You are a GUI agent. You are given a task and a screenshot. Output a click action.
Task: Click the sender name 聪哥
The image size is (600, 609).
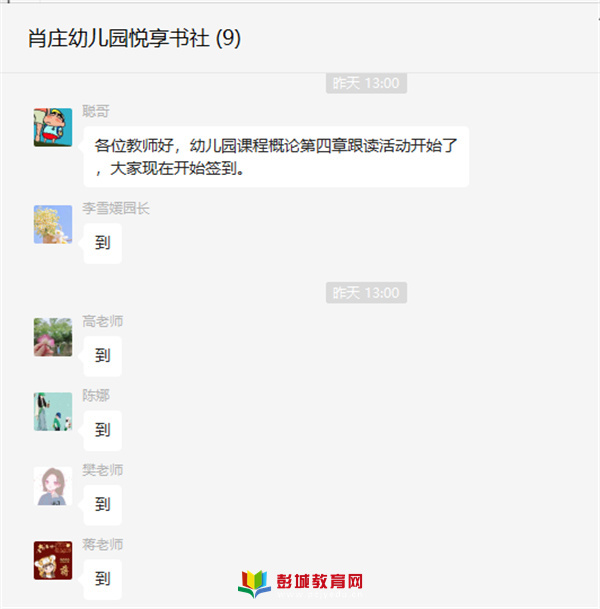(x=96, y=111)
